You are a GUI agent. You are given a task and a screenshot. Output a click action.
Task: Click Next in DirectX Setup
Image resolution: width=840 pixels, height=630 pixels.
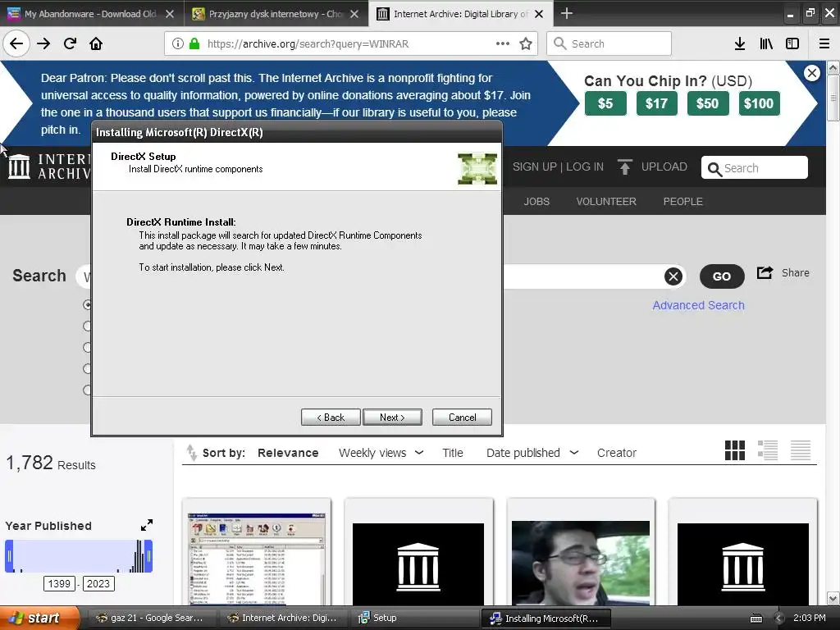coord(392,418)
